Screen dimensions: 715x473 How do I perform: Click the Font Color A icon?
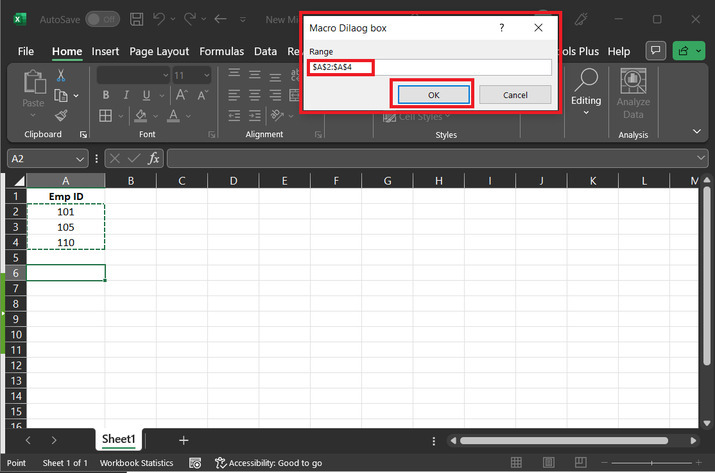(173, 115)
